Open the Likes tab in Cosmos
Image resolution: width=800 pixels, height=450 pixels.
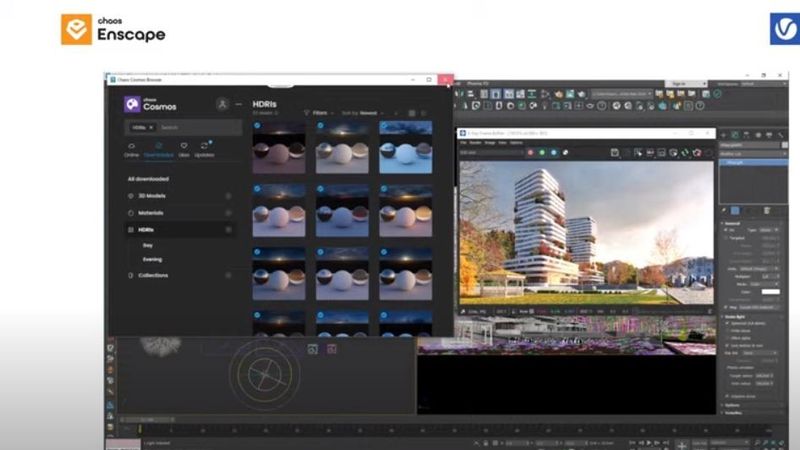(184, 149)
